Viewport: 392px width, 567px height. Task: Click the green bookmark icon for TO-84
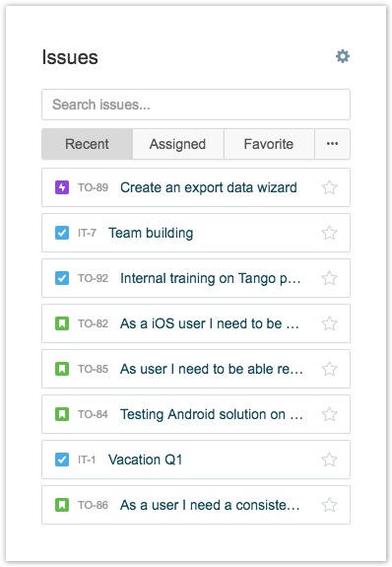coord(62,414)
